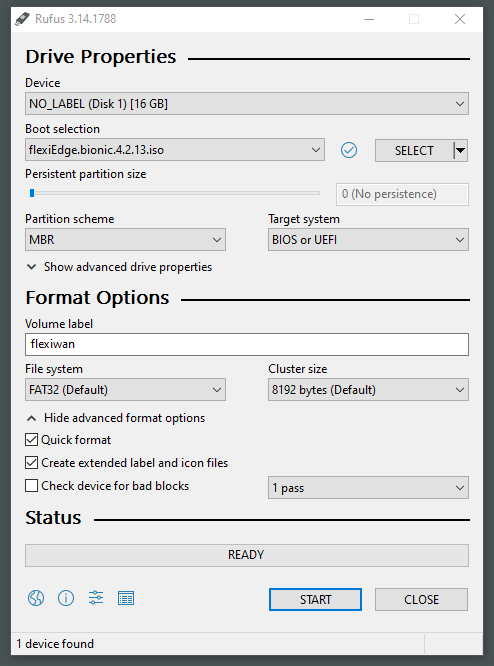Viewport: 494px width, 666px height.
Task: Click the persistent partition size slider
Action: 173,193
